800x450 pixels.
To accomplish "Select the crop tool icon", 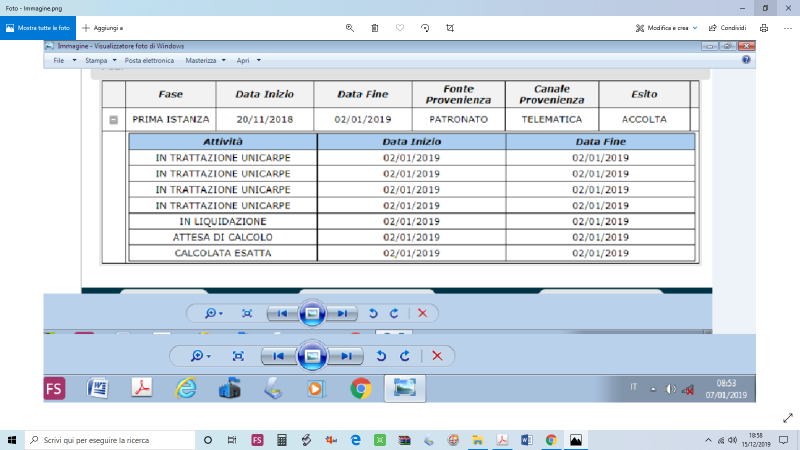I will 450,28.
